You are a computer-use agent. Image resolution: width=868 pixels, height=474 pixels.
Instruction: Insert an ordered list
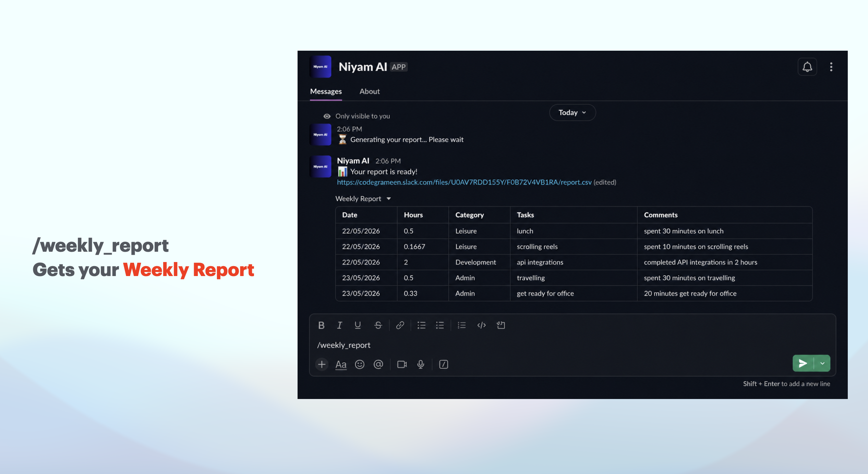[x=421, y=325]
